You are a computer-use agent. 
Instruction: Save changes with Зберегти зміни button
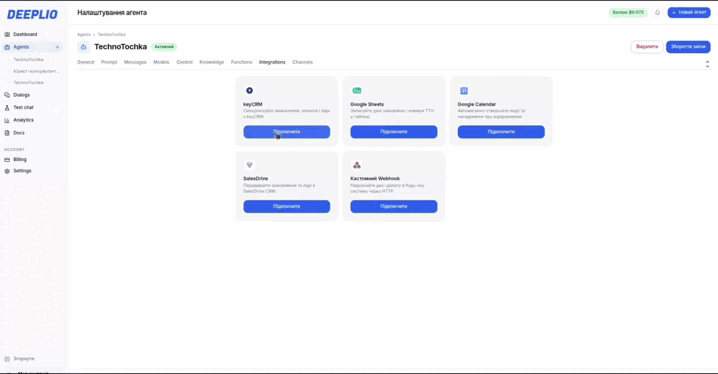pyautogui.click(x=688, y=47)
